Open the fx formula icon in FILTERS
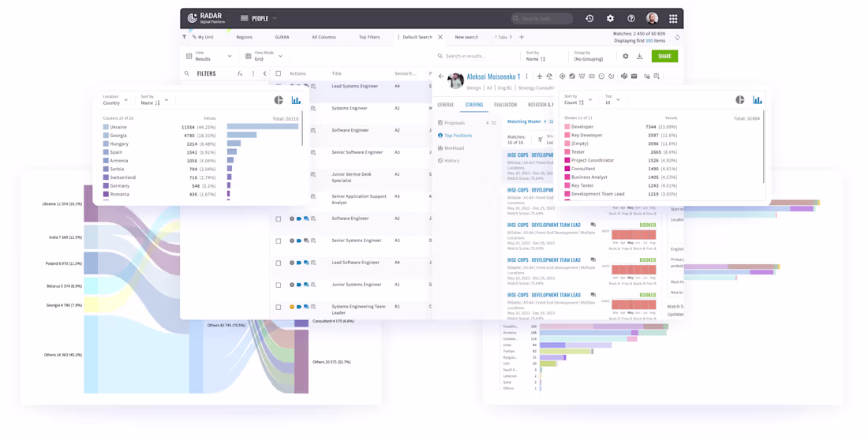Image resolution: width=868 pixels, height=440 pixels. [240, 73]
